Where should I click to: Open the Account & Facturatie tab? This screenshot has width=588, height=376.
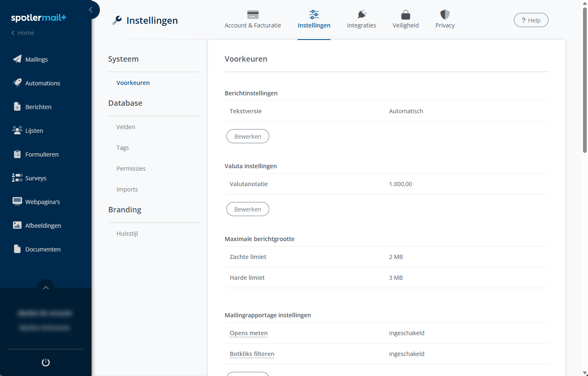coord(253,25)
